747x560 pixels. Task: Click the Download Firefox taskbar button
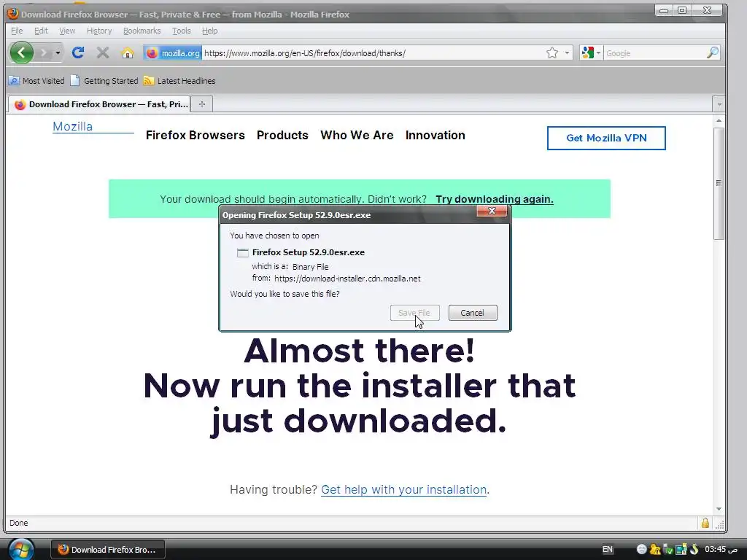(108, 550)
